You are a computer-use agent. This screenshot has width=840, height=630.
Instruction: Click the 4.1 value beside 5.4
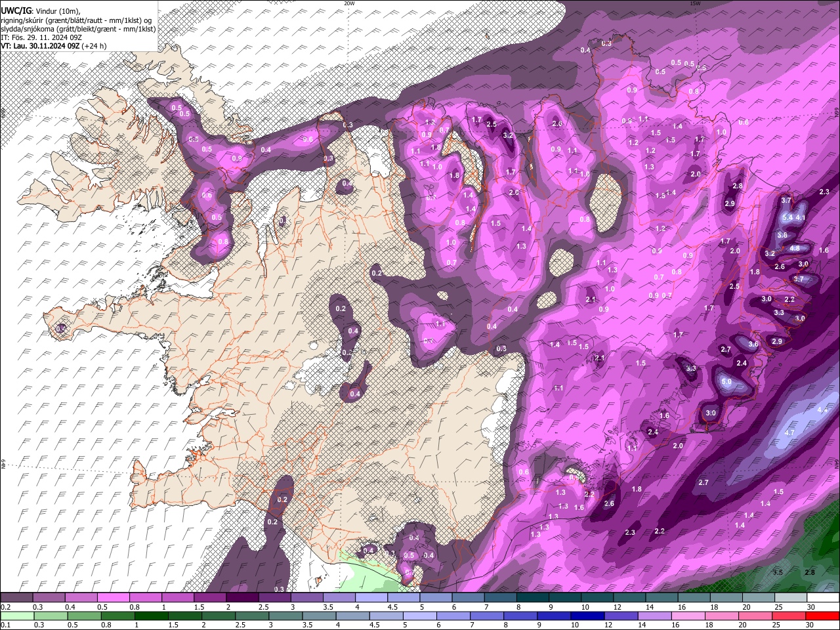pos(801,217)
